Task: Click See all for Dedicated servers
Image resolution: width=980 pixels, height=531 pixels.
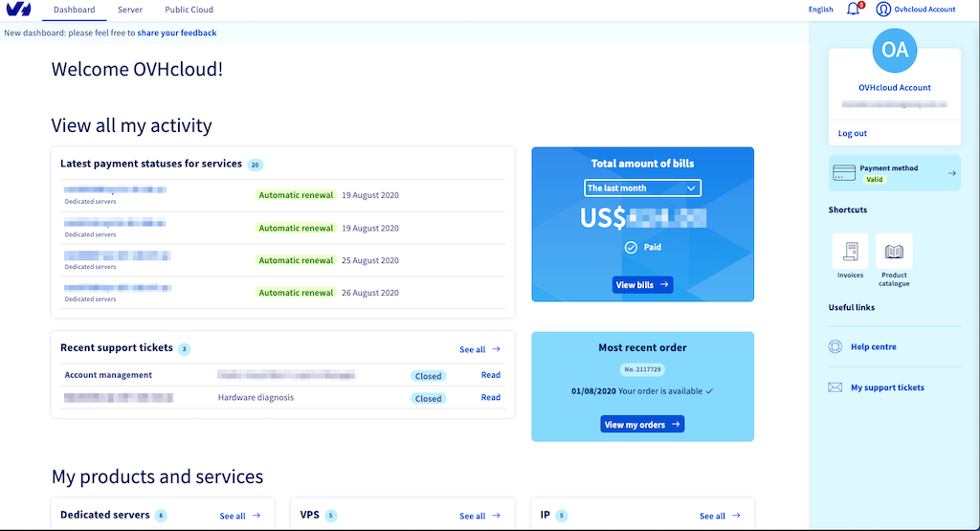Action: click(239, 516)
